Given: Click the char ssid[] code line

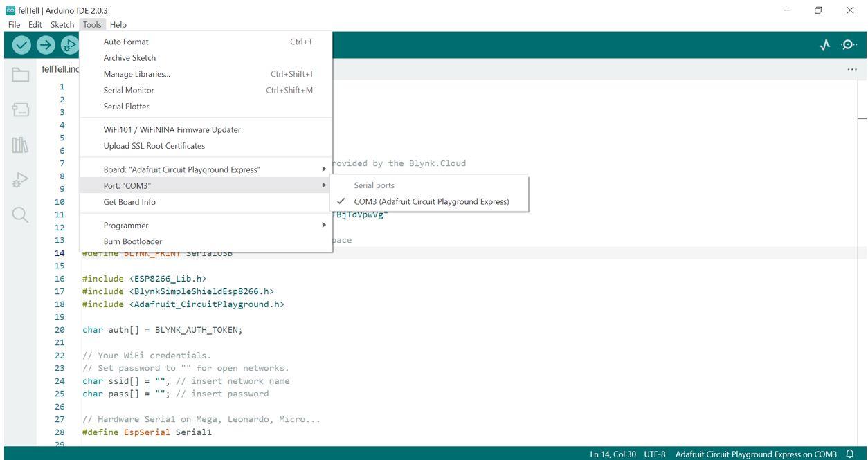Looking at the screenshot, I should [x=186, y=381].
